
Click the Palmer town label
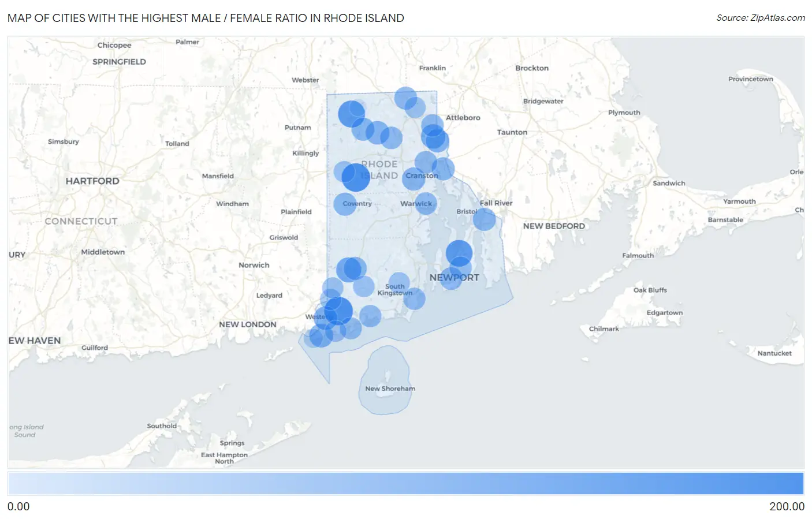click(x=187, y=42)
